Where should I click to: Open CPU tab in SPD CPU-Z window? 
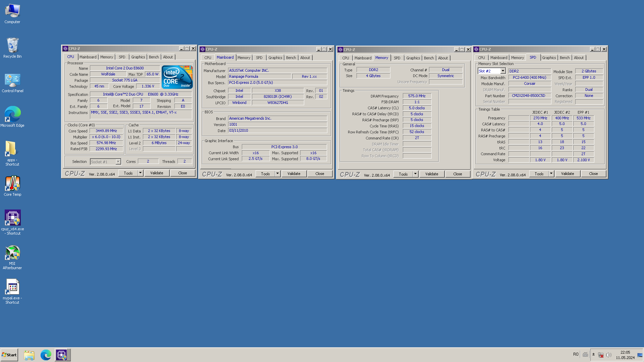(482, 58)
